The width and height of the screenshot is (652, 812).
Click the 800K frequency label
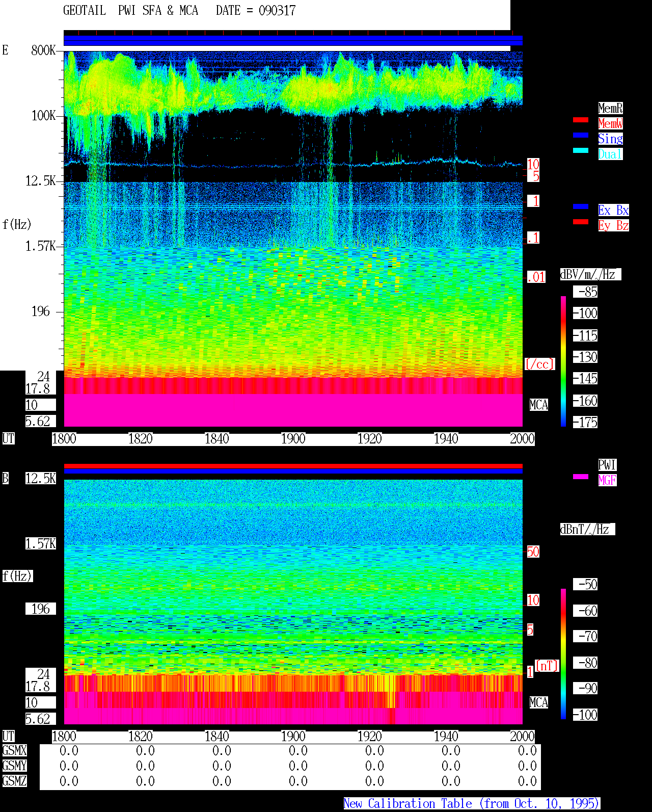click(43, 50)
